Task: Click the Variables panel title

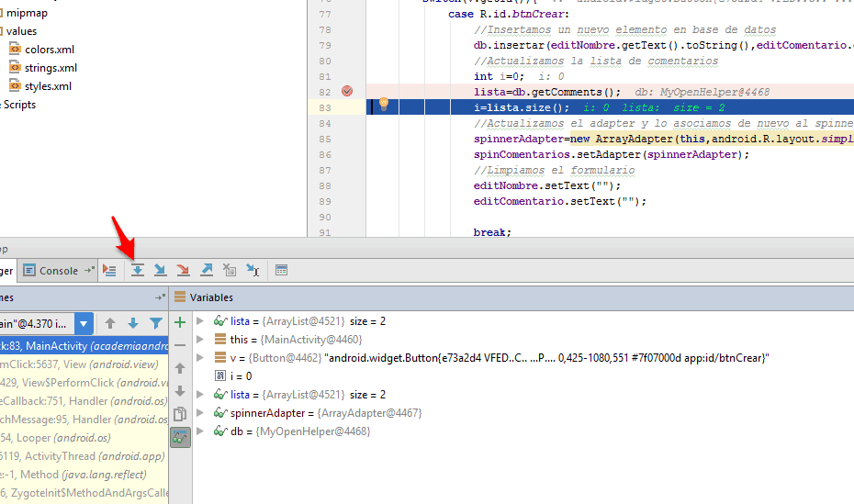Action: tap(211, 297)
